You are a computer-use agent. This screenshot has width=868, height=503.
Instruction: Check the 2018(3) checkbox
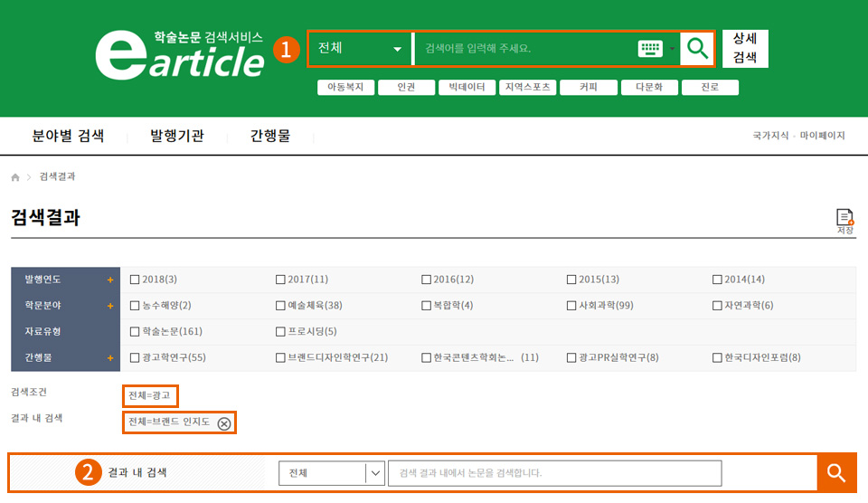135,280
